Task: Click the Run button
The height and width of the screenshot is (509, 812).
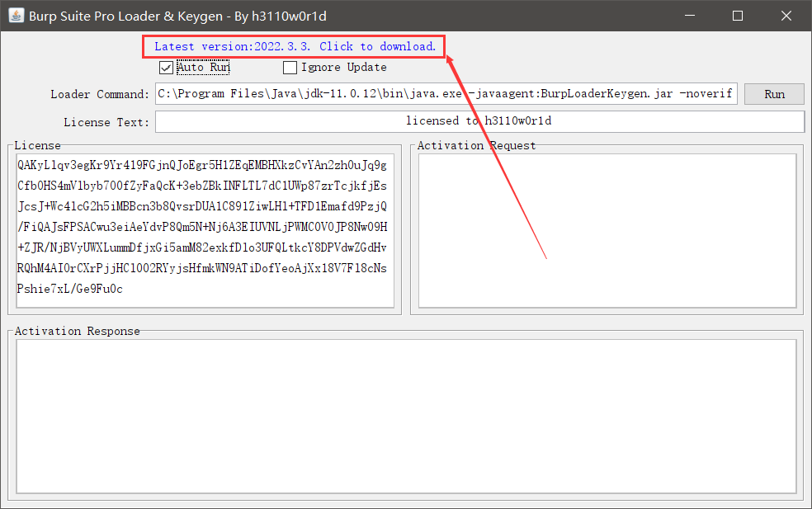Action: tap(774, 94)
